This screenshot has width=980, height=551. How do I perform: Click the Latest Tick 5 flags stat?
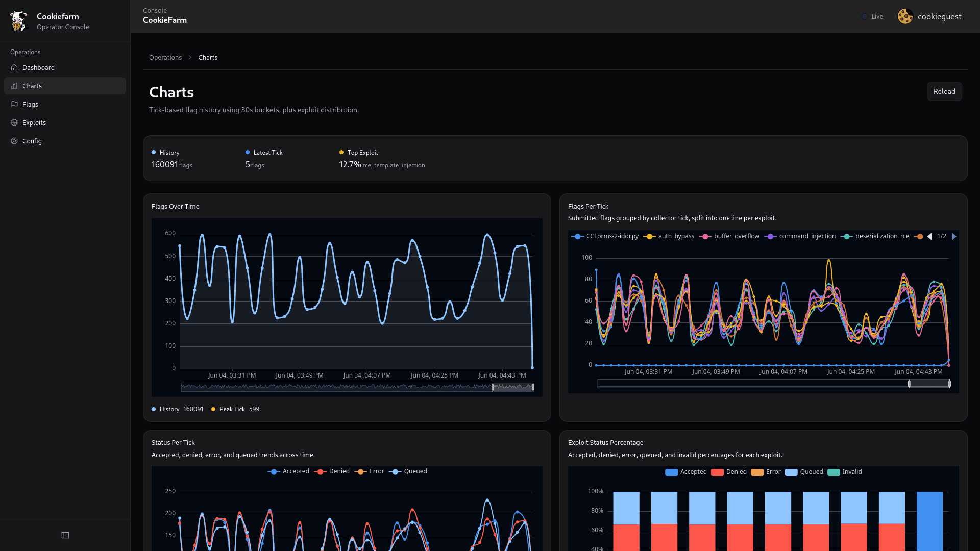(x=264, y=159)
